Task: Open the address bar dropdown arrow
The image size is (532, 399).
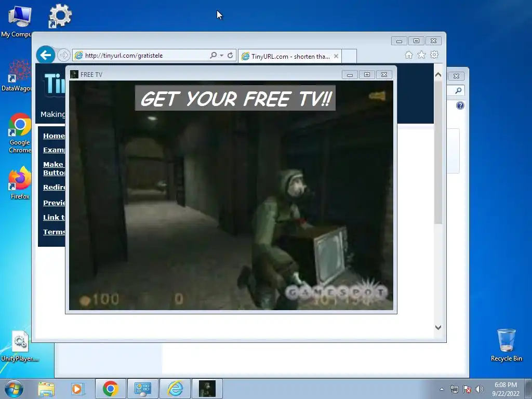Action: (x=221, y=55)
